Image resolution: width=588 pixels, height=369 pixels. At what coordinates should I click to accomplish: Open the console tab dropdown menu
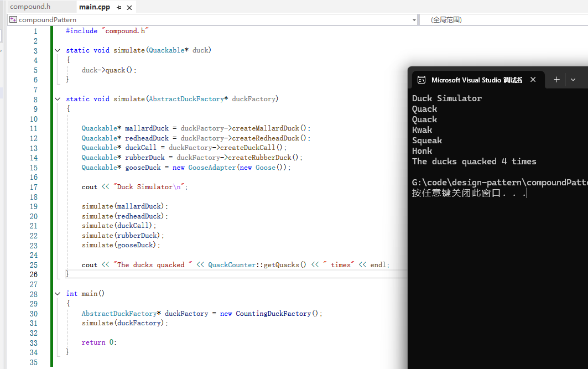click(573, 80)
